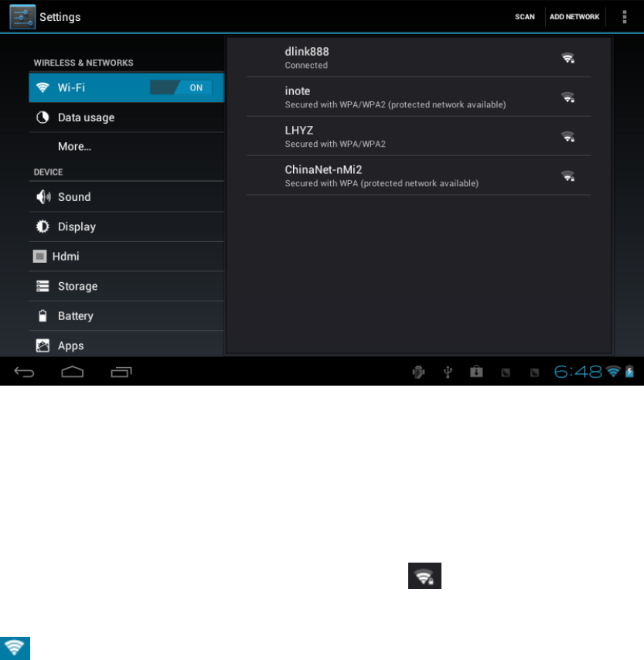
Task: Click the Sound speaker icon
Action: 43,196
